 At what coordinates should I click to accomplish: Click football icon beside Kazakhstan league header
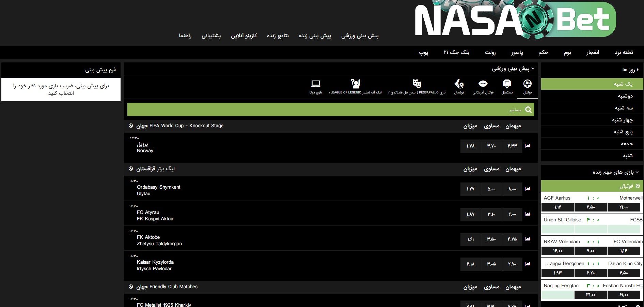pos(131,169)
